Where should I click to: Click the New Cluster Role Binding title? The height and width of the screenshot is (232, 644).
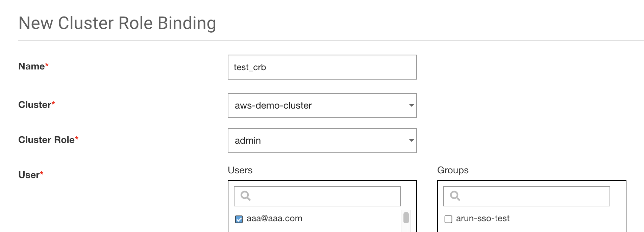pyautogui.click(x=117, y=23)
